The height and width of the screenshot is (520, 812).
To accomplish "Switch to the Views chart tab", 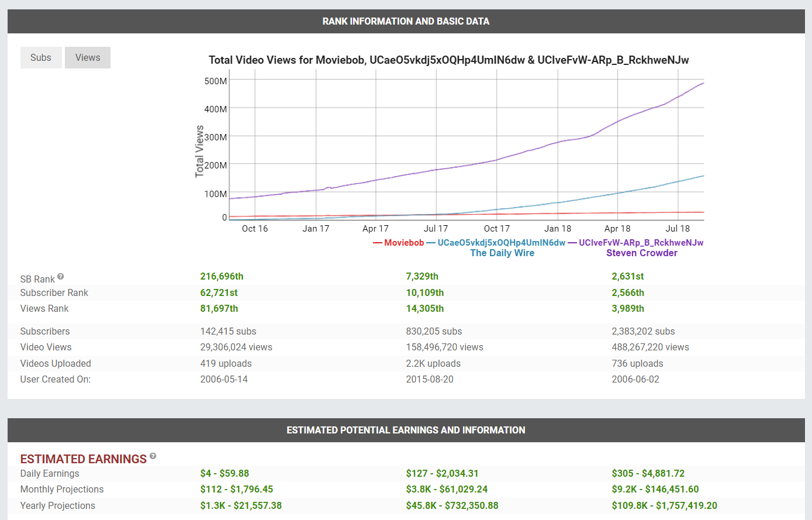I will coord(88,57).
